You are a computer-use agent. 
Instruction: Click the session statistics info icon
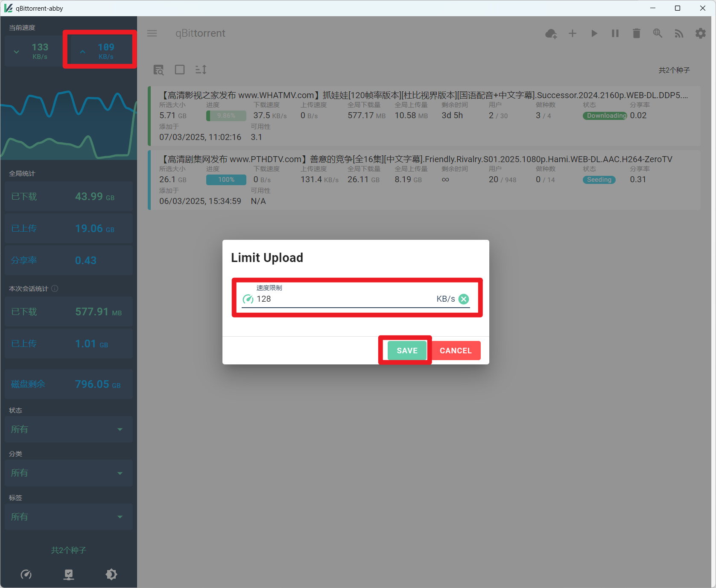[x=55, y=288]
